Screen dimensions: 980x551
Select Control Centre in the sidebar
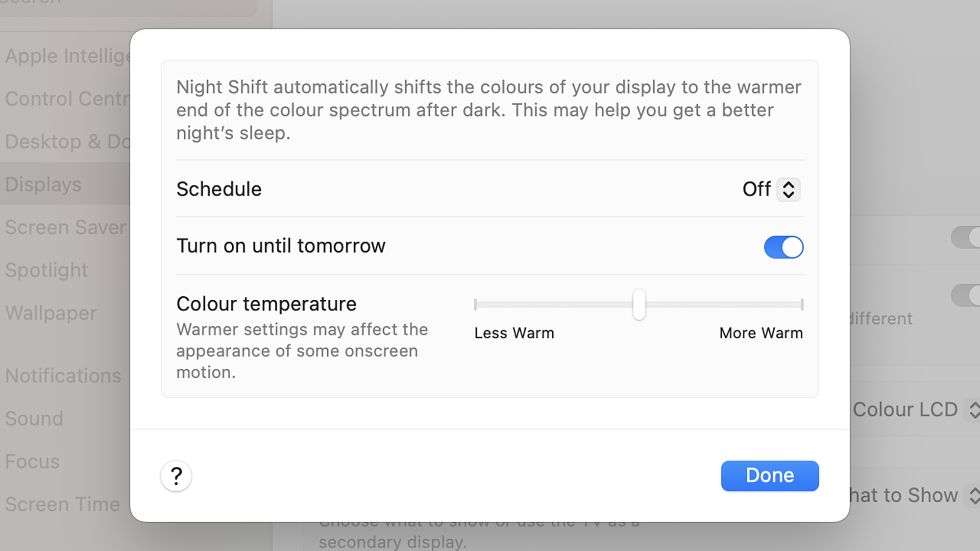coord(66,99)
